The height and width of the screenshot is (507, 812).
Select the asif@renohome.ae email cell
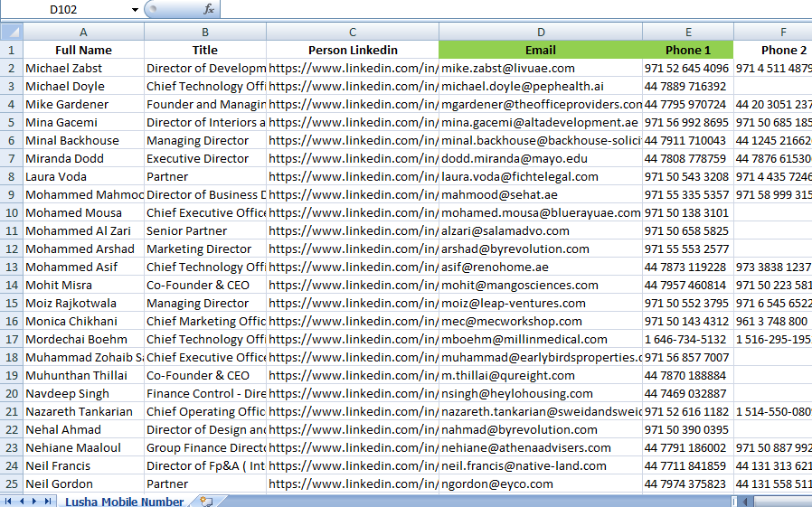click(541, 267)
